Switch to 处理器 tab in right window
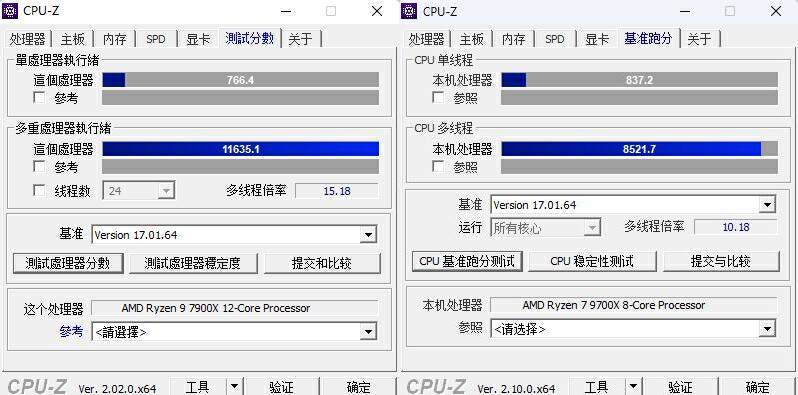The width and height of the screenshot is (798, 395). 426,39
